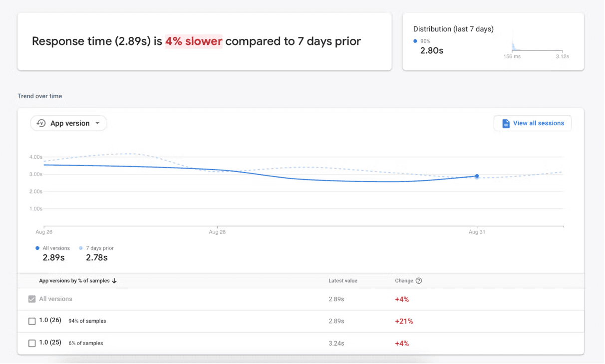The image size is (605, 364).
Task: Click the All versions blue legend dot
Action: point(37,248)
